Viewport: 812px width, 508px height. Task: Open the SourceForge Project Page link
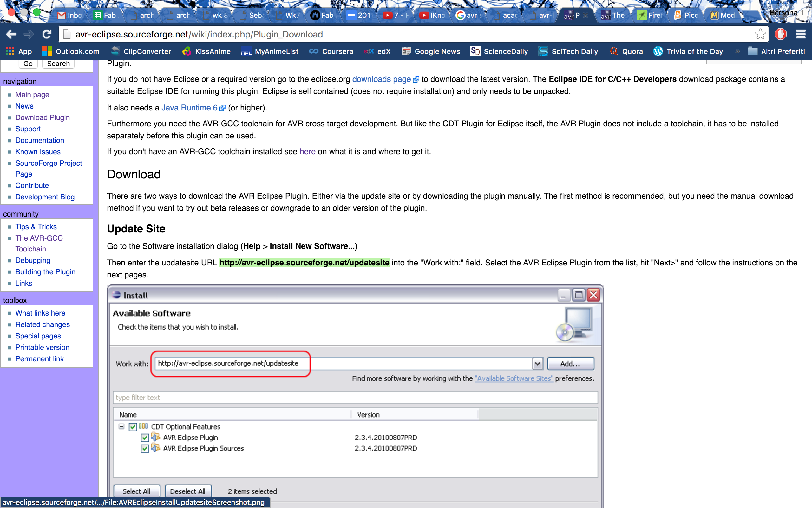tap(49, 169)
